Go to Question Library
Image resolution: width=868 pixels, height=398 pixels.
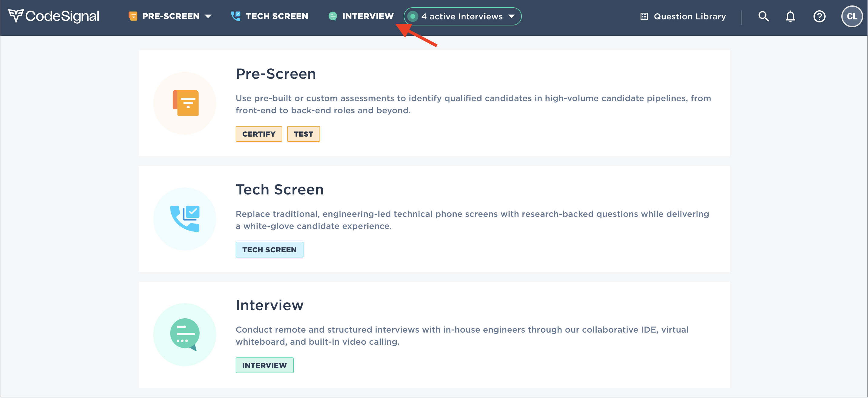click(689, 16)
